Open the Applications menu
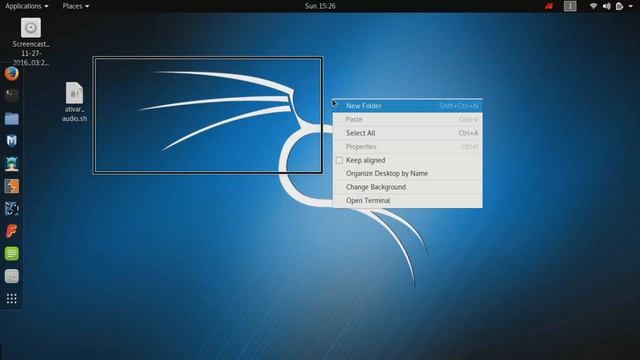This screenshot has width=640, height=360. (x=27, y=6)
